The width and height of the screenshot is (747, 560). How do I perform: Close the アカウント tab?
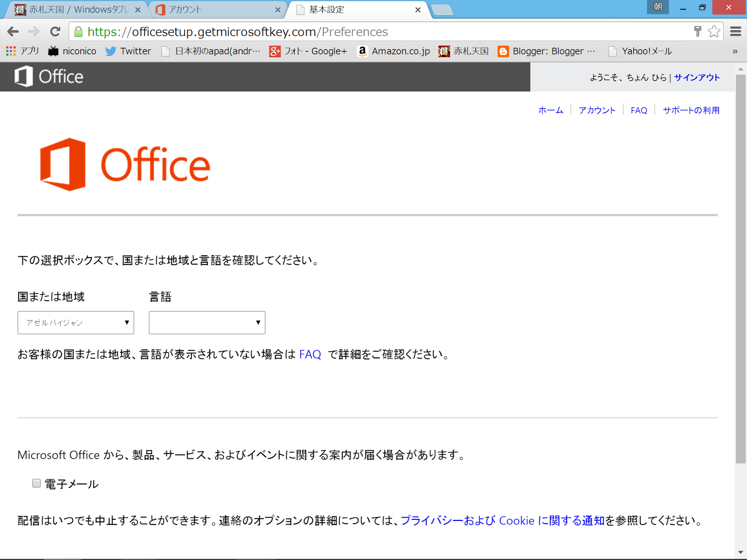tap(278, 10)
